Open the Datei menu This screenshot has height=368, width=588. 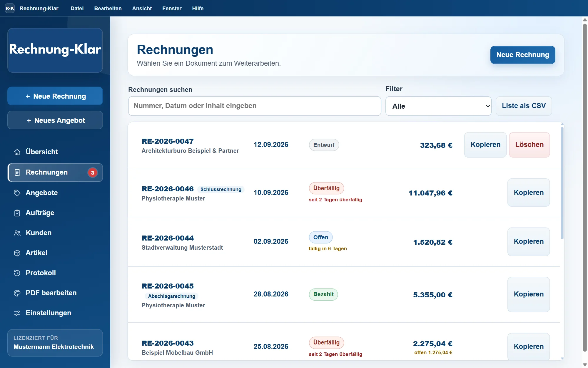(77, 9)
